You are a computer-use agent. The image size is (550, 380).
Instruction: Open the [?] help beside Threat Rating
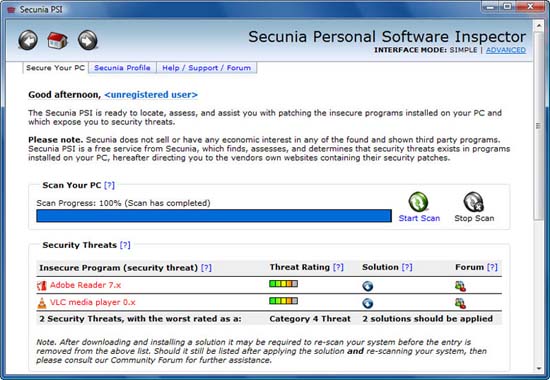click(338, 267)
